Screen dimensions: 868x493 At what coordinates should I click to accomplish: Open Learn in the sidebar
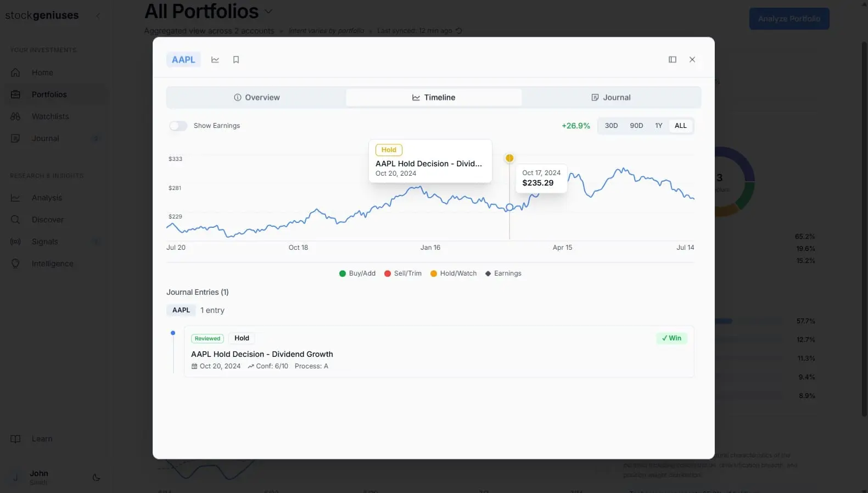coord(55,439)
